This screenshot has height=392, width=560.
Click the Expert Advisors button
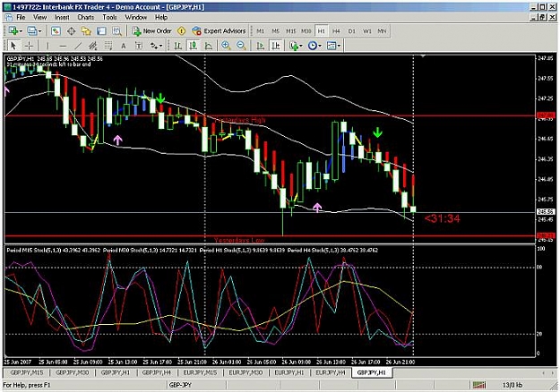(219, 31)
